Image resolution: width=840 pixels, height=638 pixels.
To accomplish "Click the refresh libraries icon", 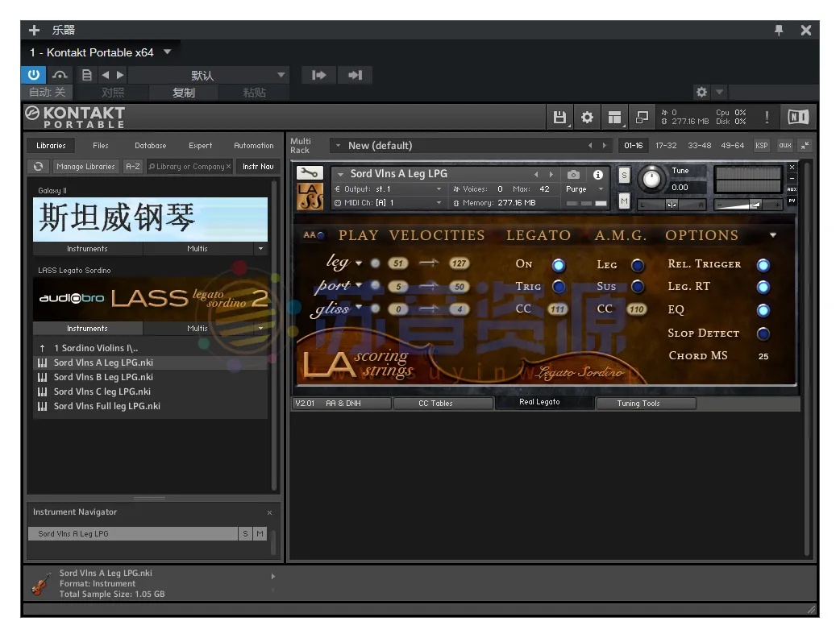I will coord(38,167).
